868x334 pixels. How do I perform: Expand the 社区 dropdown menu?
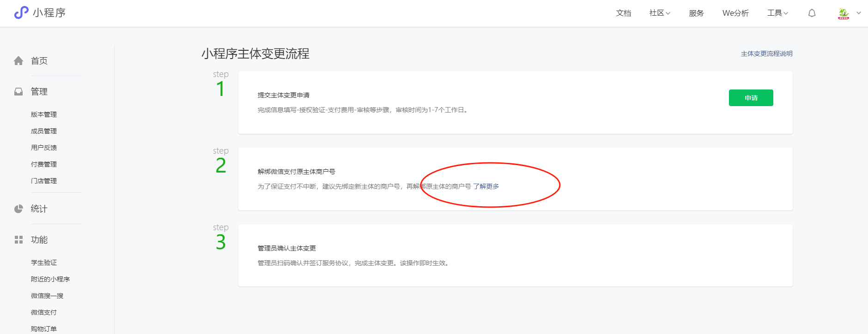coord(660,13)
